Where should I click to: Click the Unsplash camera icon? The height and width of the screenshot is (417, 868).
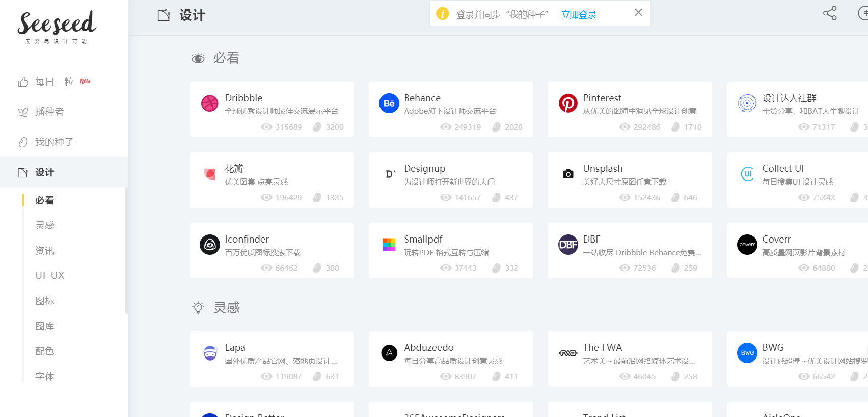point(568,174)
